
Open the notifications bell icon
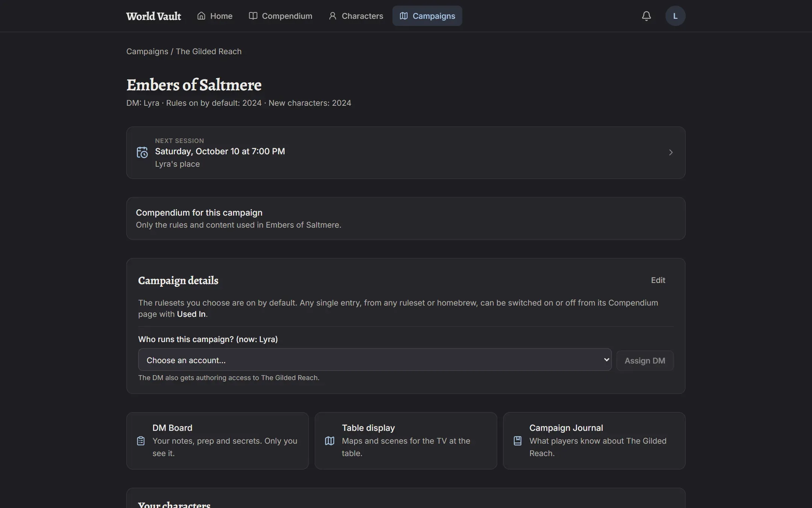(646, 16)
